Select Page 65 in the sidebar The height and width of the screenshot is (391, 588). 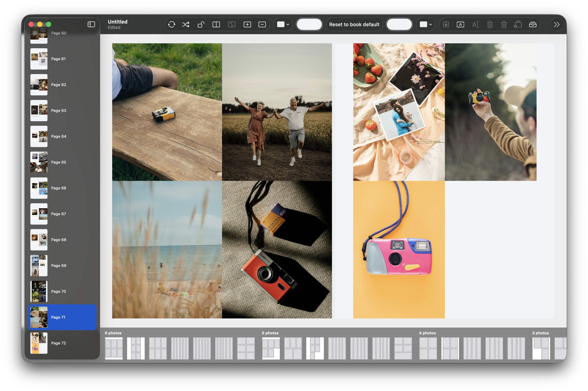(x=62, y=162)
